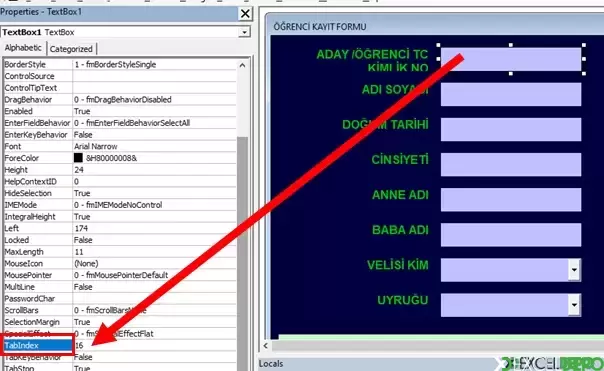Click the black ForeColor swatch
The height and width of the screenshot is (371, 604).
[78, 158]
